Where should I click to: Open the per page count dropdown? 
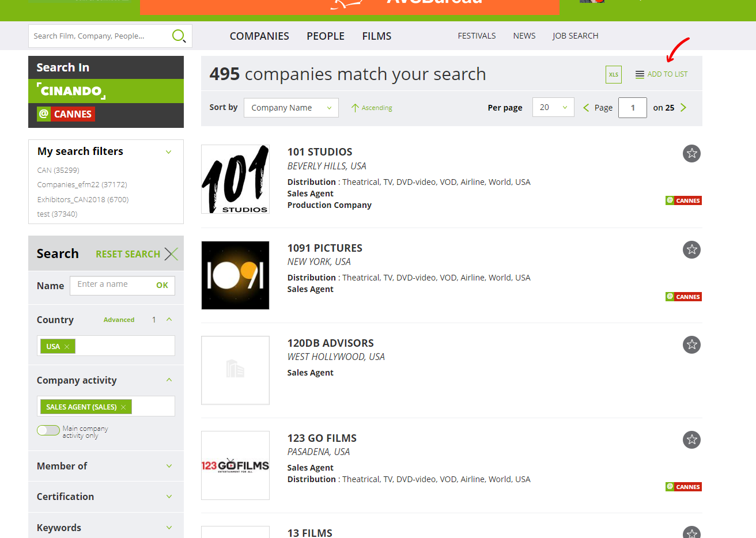(x=553, y=108)
